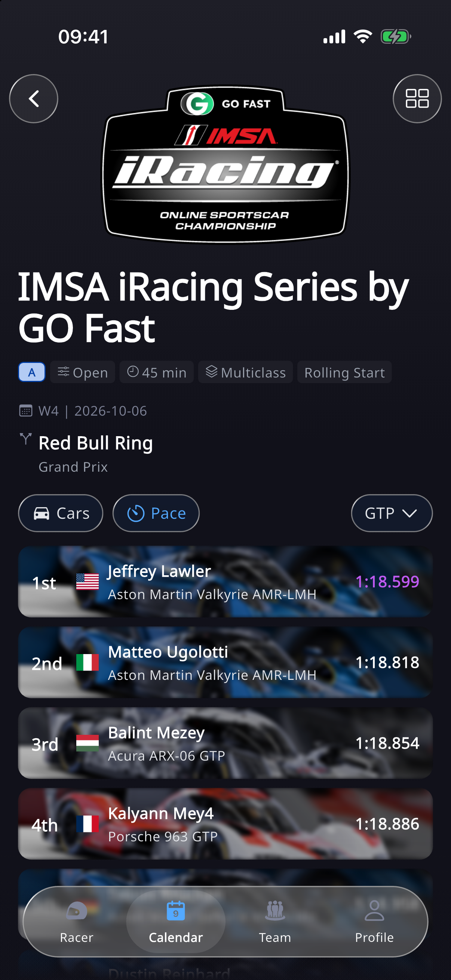The width and height of the screenshot is (451, 980).
Task: Select Balint Mezey's Acura entry
Action: (x=225, y=743)
